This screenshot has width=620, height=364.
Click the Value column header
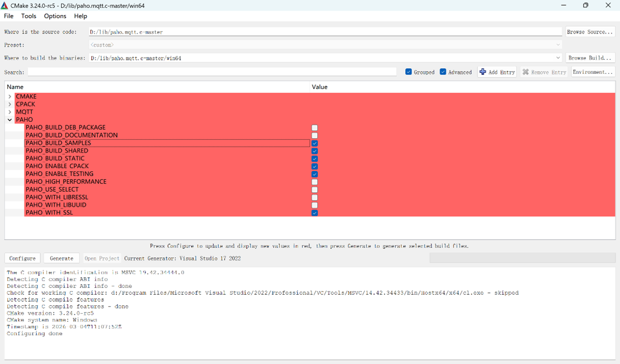tap(462, 87)
